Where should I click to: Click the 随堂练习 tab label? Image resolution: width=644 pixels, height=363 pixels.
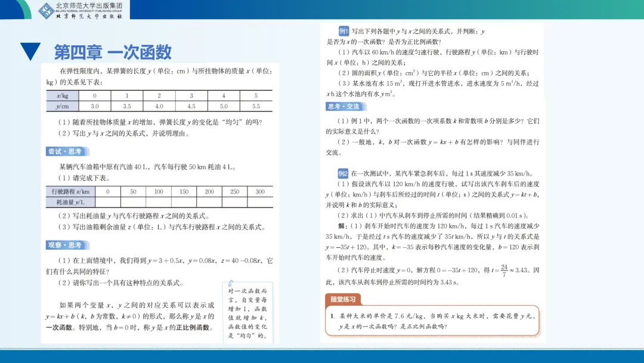[x=343, y=299]
